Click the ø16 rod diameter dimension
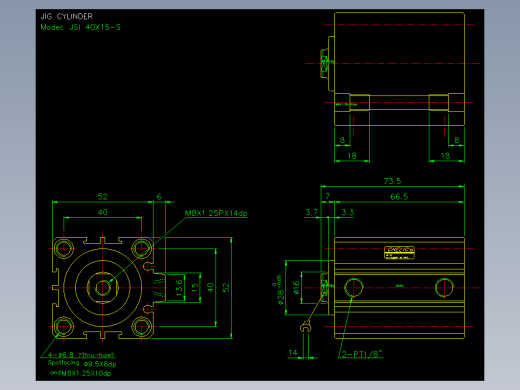The image size is (520, 390). (x=296, y=287)
